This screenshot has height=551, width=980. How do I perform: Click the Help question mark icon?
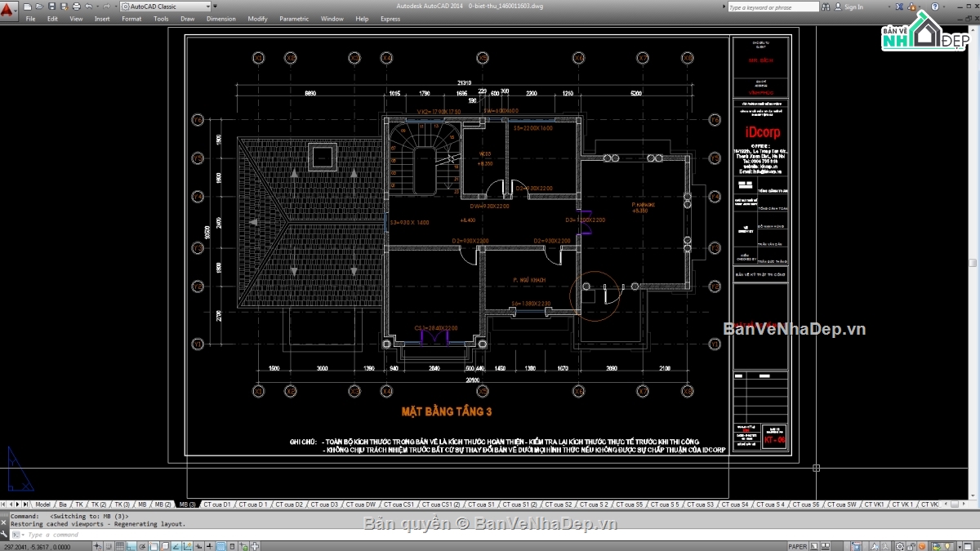934,7
